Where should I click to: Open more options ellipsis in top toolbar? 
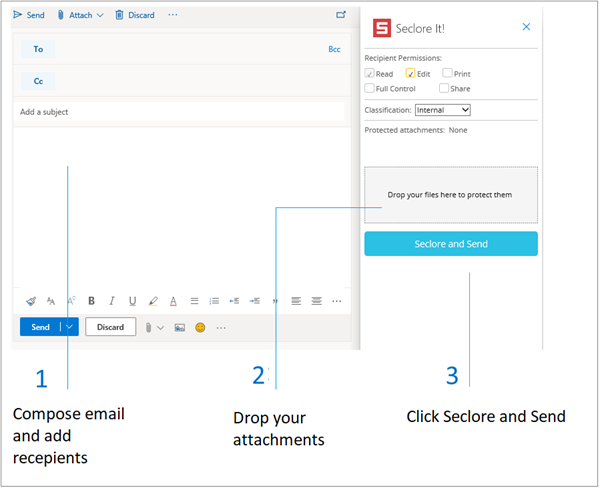[173, 15]
